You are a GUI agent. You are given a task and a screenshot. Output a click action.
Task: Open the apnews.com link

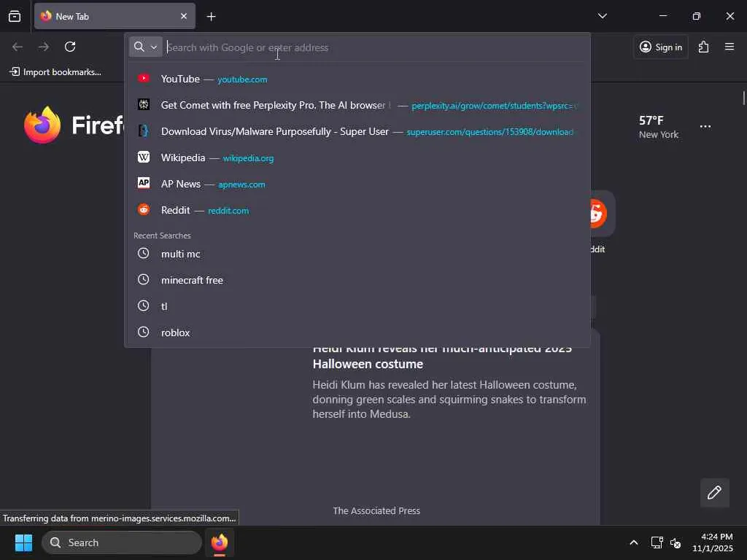pos(241,184)
